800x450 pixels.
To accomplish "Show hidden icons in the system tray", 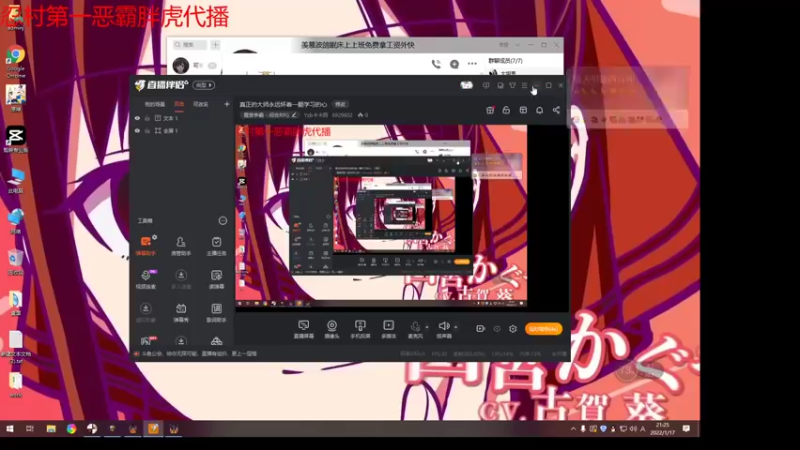I will click(x=573, y=429).
